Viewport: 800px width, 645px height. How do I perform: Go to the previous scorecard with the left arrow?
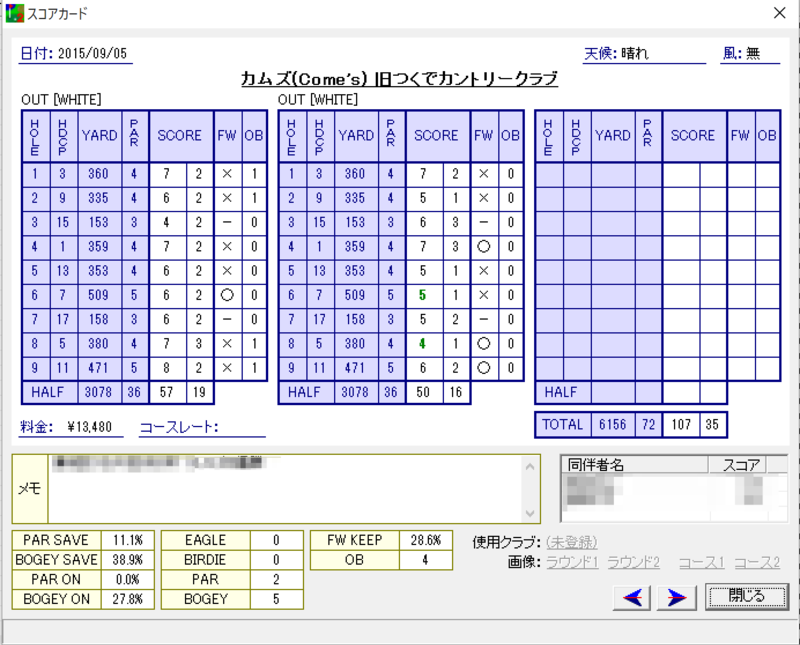(632, 597)
